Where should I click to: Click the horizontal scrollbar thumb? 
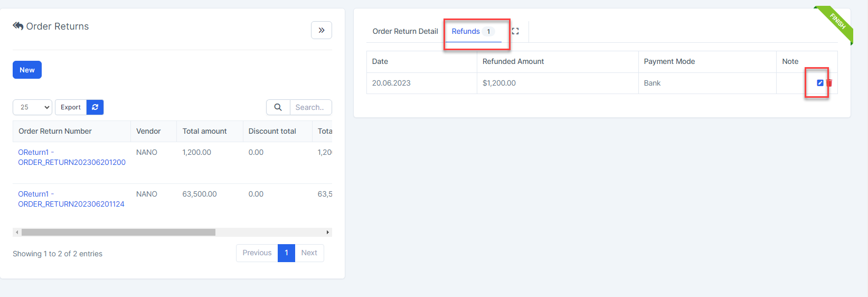pos(118,232)
